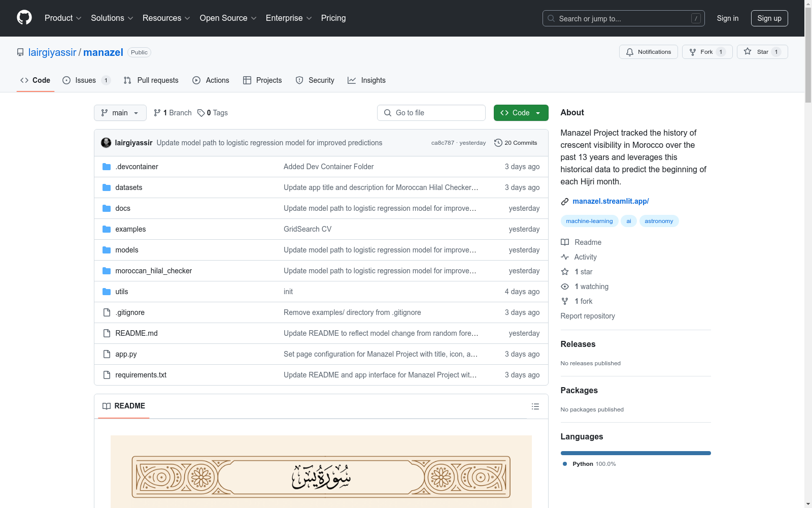Open the Issues tab
The width and height of the screenshot is (812, 508).
tap(86, 80)
